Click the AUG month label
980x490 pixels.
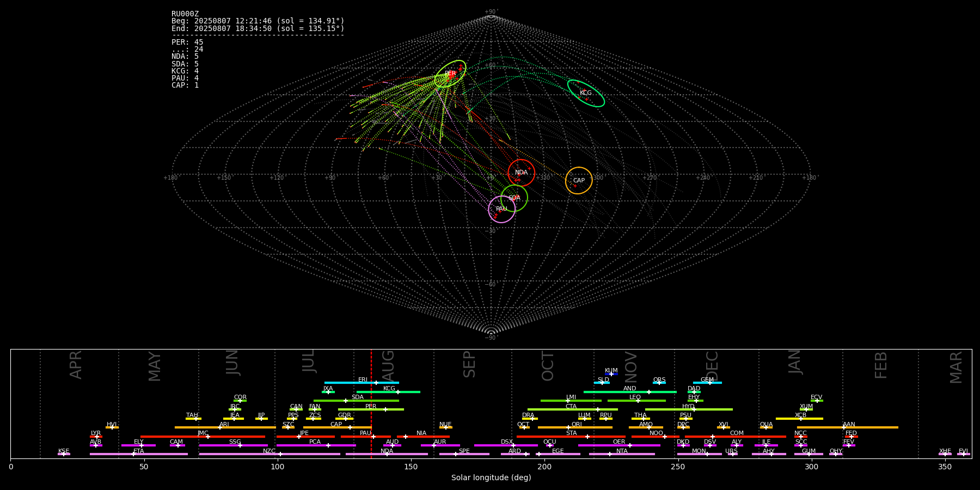[x=388, y=366]
